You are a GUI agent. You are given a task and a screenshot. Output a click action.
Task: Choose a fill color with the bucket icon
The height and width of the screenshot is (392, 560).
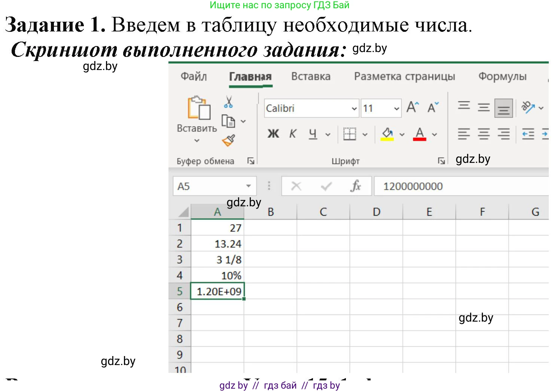point(387,134)
